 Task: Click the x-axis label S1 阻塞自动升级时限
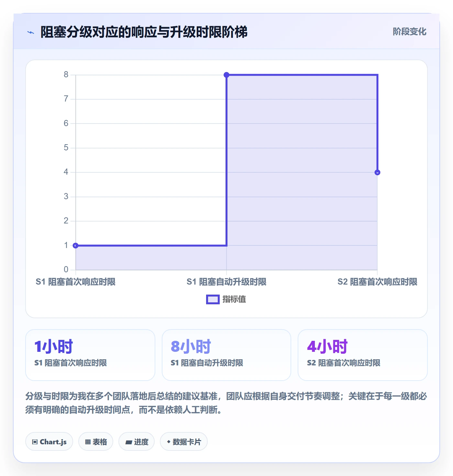pos(226,282)
